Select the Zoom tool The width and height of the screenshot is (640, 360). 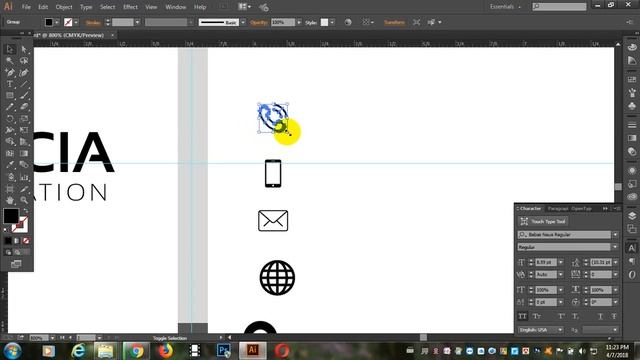[24, 200]
